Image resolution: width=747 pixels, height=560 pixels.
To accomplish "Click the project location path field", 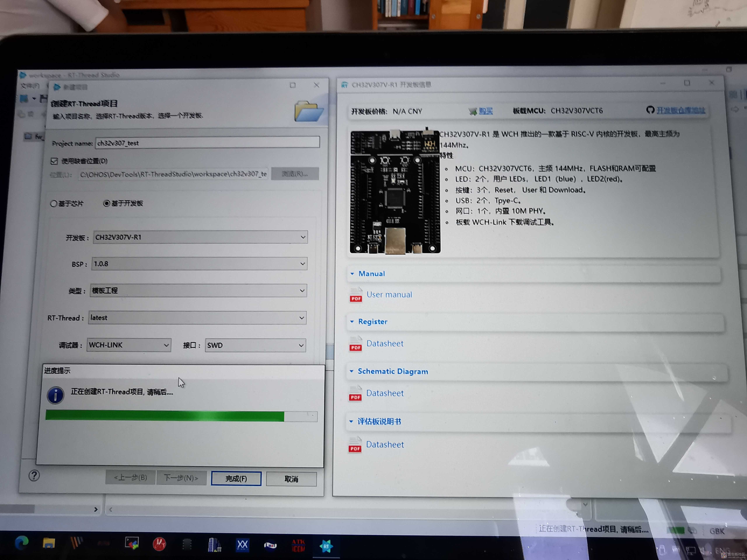I will coord(173,174).
